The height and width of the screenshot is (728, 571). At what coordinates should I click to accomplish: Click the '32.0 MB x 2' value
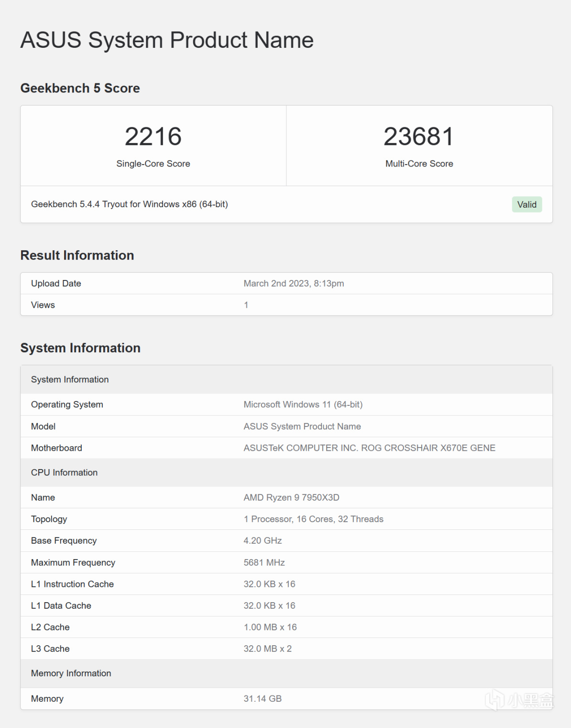[267, 649]
